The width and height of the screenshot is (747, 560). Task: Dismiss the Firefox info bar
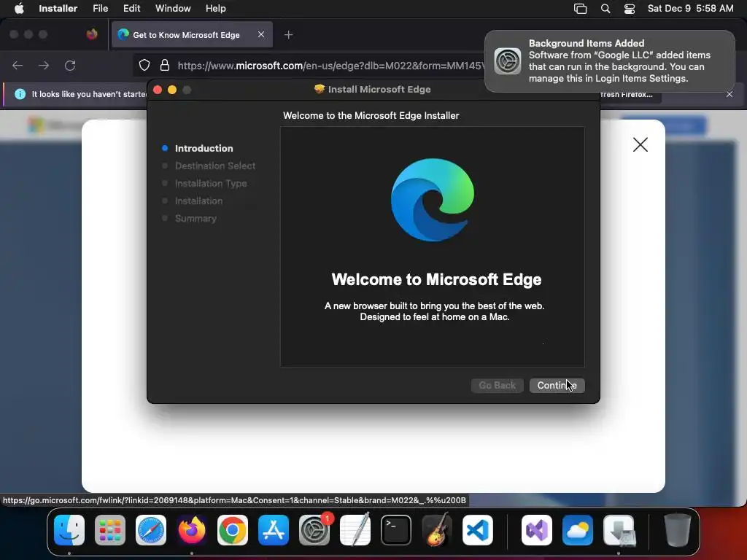click(729, 94)
